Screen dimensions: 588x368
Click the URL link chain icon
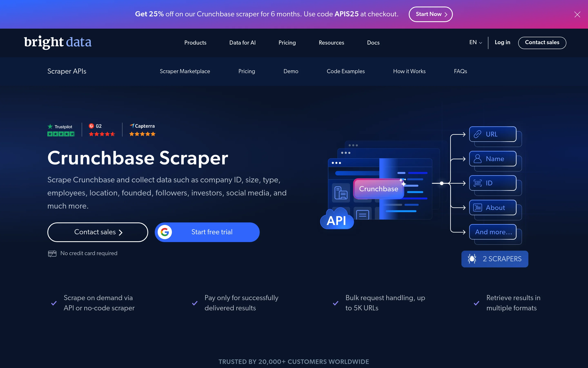click(477, 134)
